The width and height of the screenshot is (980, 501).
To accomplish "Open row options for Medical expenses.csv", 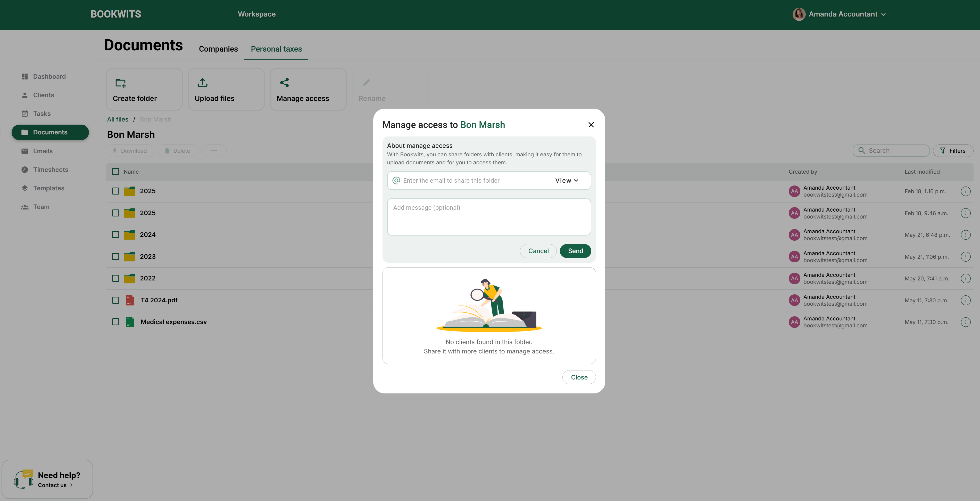I will pyautogui.click(x=965, y=322).
